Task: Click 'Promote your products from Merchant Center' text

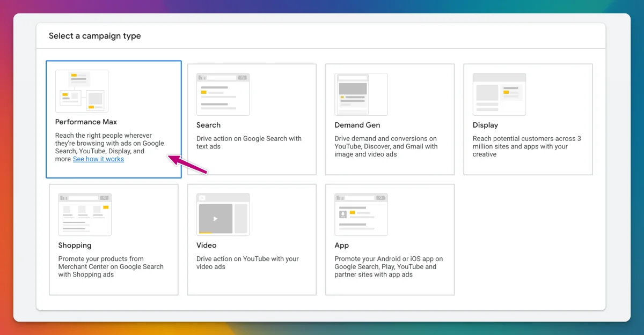Action: click(x=111, y=266)
